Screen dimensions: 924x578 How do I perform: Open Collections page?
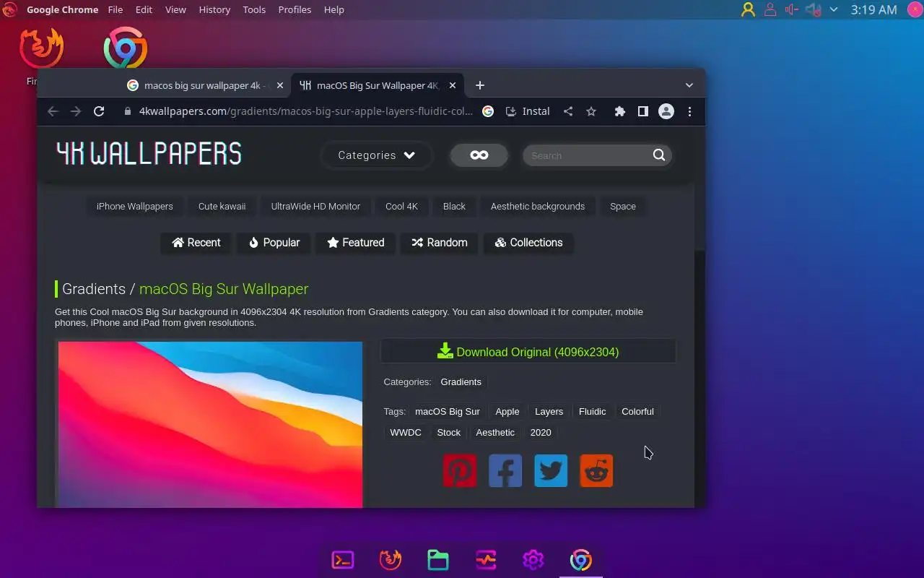point(529,243)
